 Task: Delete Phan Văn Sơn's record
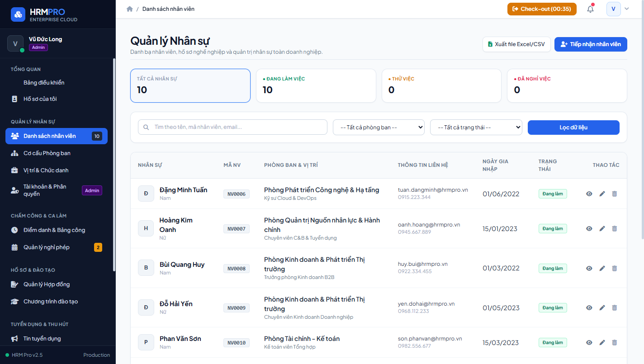(614, 343)
